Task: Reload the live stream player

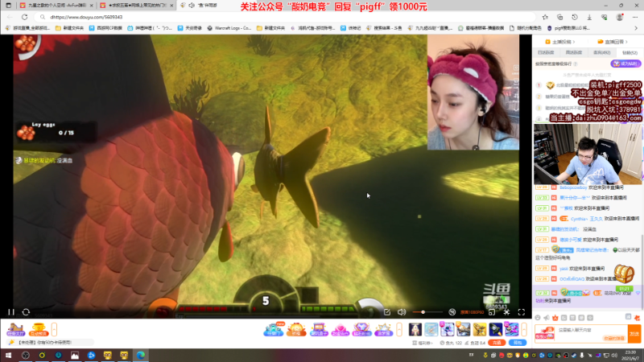Action: coord(26,312)
